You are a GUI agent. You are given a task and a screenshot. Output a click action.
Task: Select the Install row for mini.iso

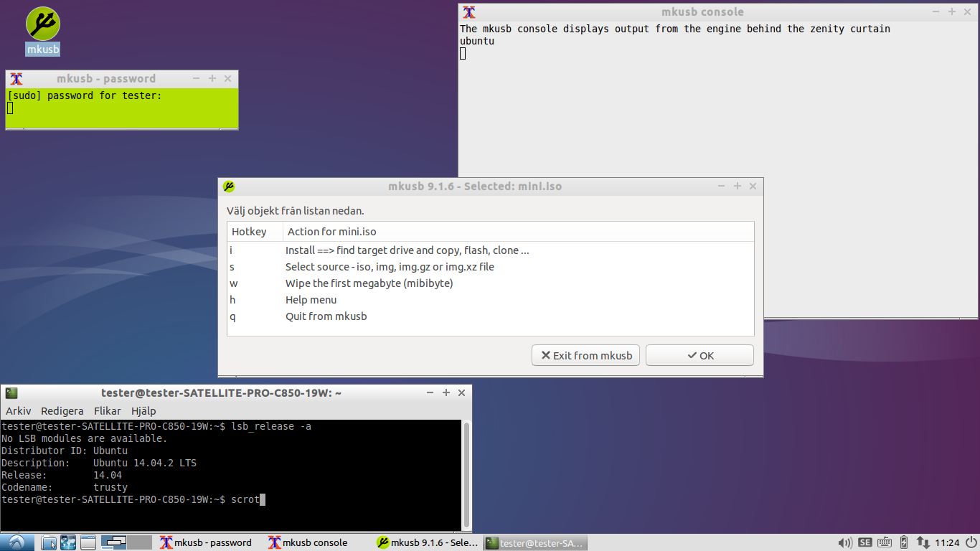(x=407, y=250)
